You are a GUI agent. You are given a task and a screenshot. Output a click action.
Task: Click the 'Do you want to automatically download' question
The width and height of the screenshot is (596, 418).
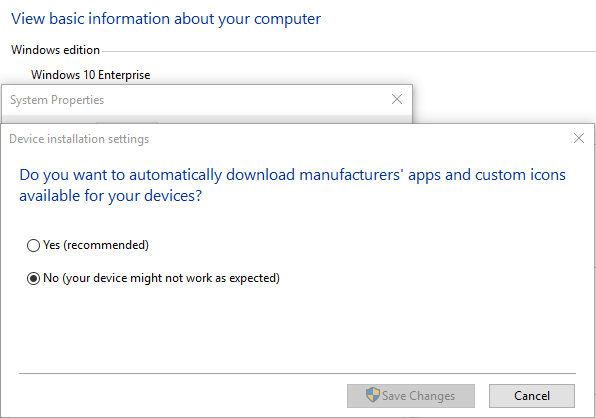click(x=293, y=175)
